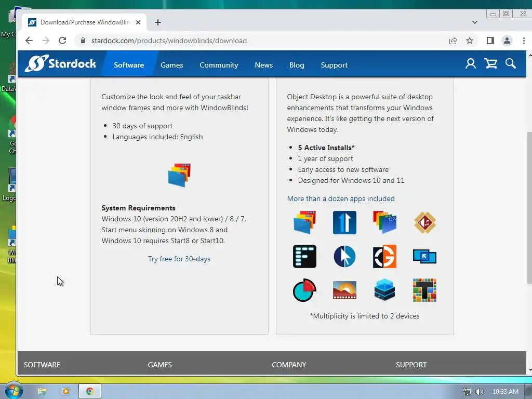Image resolution: width=532 pixels, height=399 pixels.
Task: Open the Community menu item
Action: [219, 65]
